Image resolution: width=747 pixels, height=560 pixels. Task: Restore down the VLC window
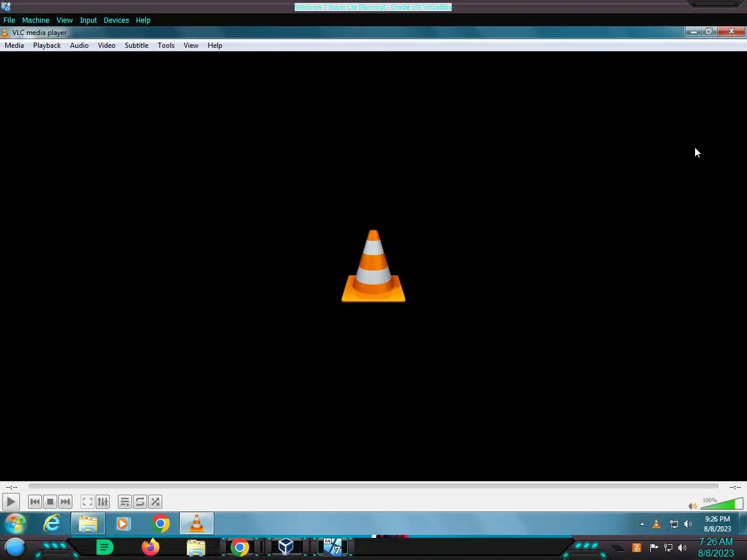coord(708,32)
